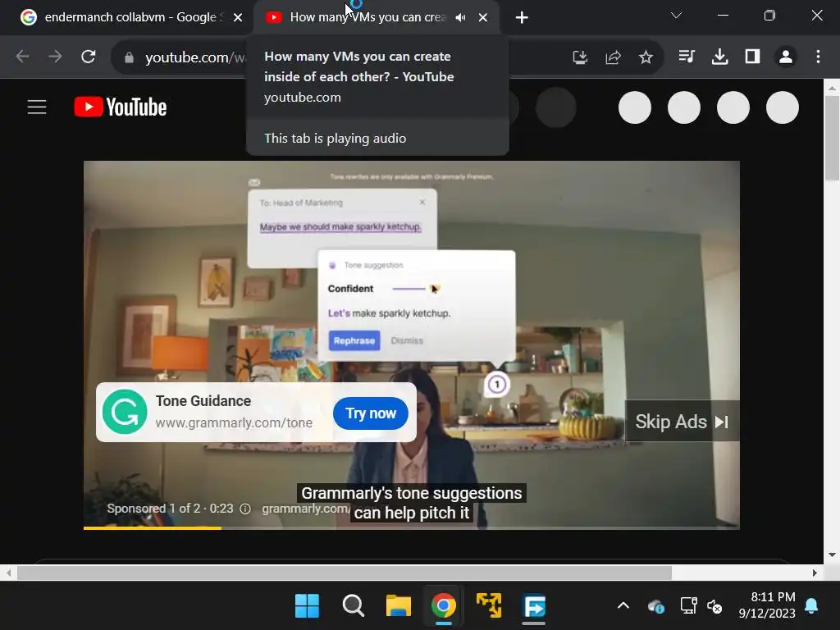Click the first white header circle icon
This screenshot has height=630, width=840.
[x=635, y=107]
